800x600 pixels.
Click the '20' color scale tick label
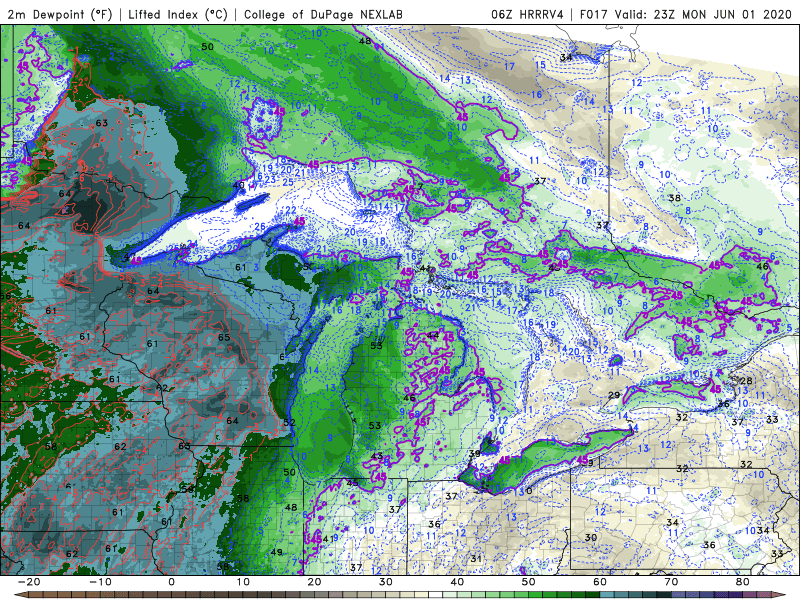click(314, 582)
